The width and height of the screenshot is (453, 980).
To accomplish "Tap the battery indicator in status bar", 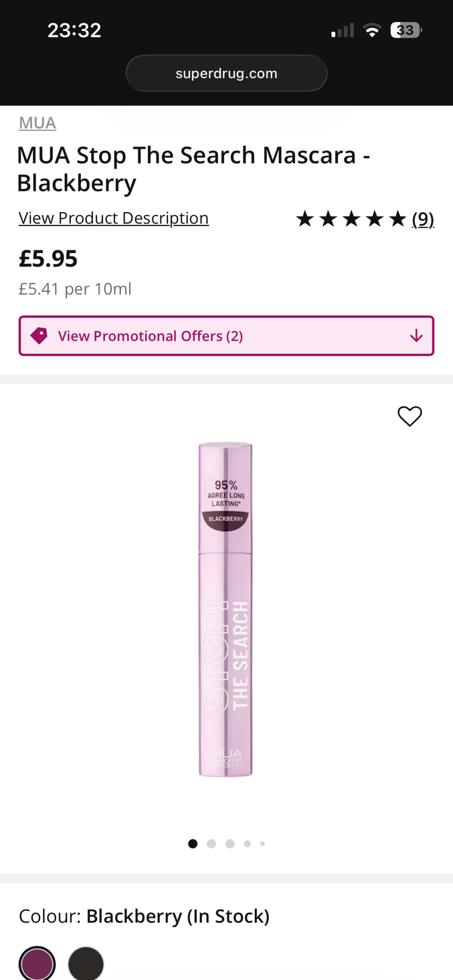I will tap(406, 31).
